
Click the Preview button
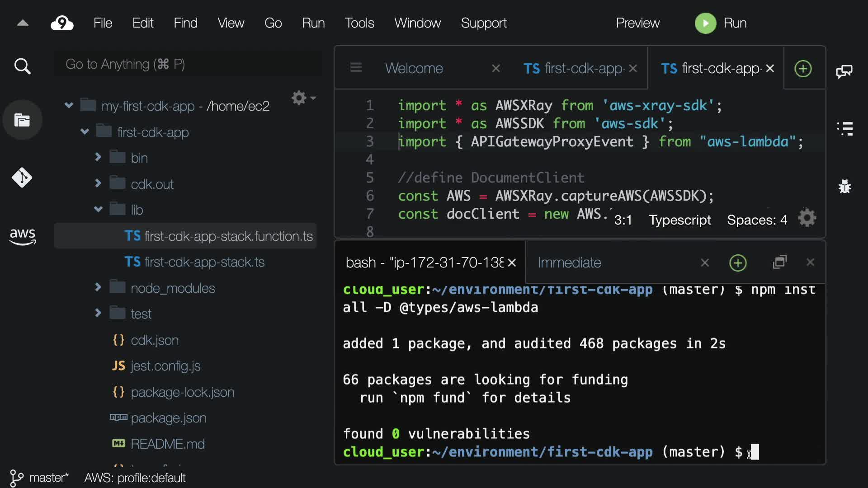point(637,23)
